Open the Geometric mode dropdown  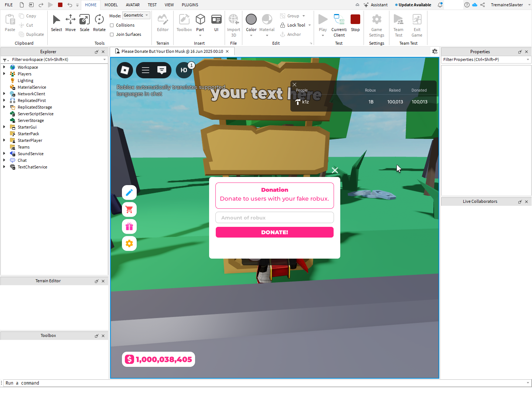(x=136, y=15)
